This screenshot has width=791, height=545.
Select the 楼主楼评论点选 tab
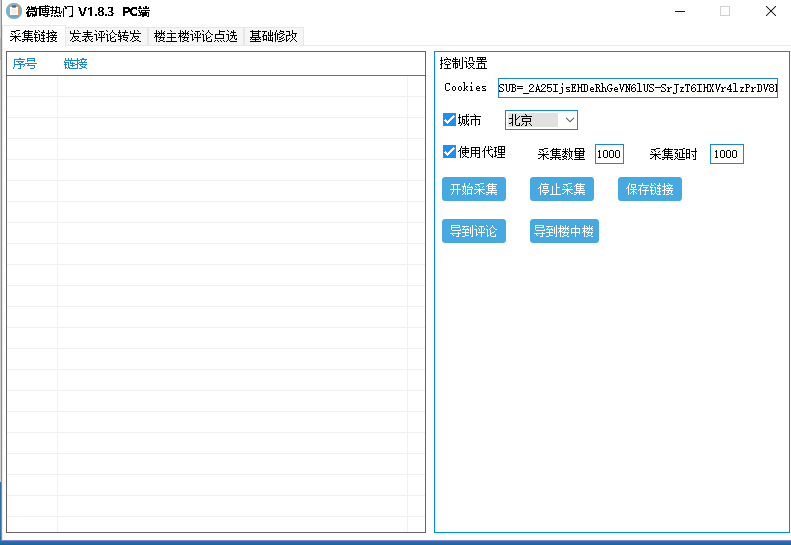point(195,37)
